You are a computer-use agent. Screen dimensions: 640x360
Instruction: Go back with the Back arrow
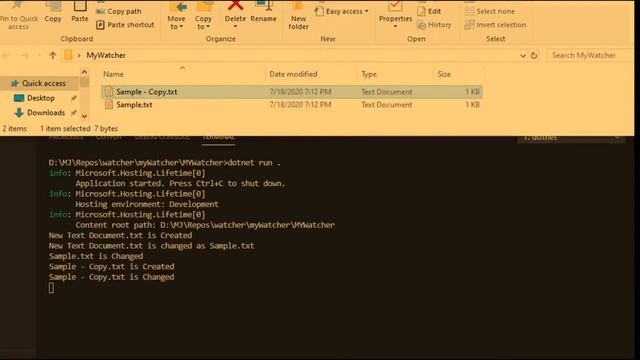pyautogui.click(x=6, y=55)
